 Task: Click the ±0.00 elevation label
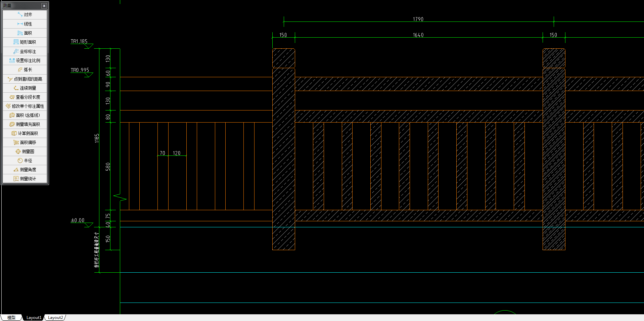[78, 220]
